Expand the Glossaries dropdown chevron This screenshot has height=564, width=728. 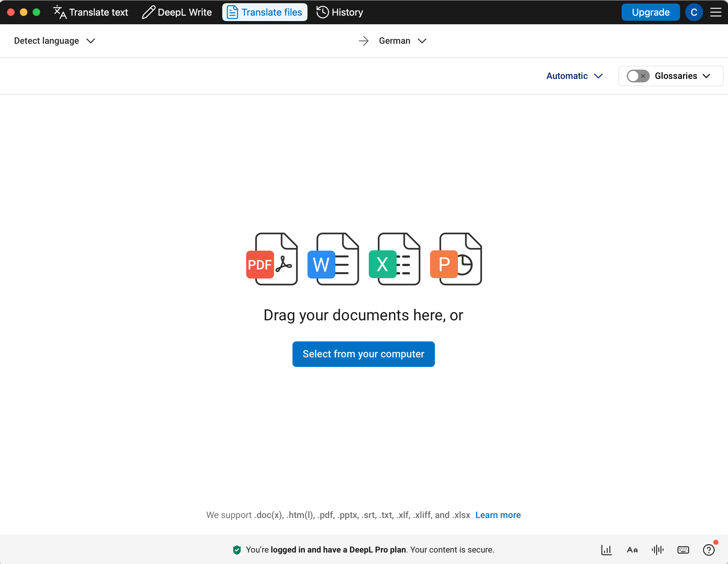[706, 76]
